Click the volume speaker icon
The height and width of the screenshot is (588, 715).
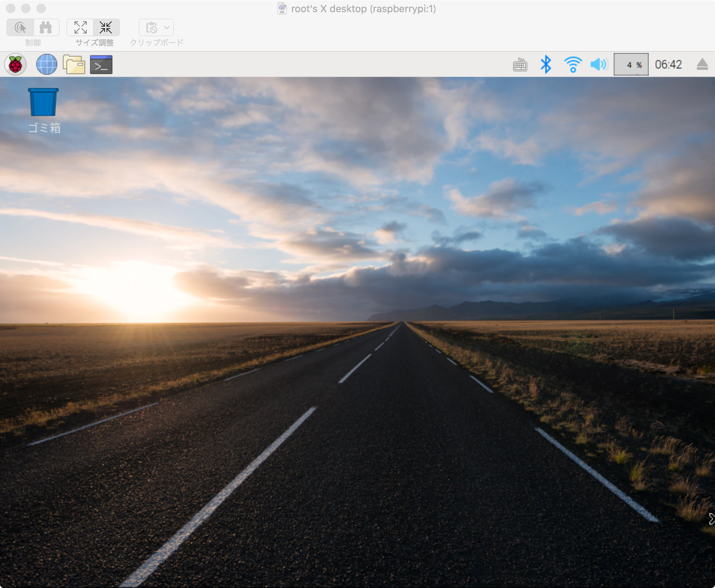click(599, 64)
